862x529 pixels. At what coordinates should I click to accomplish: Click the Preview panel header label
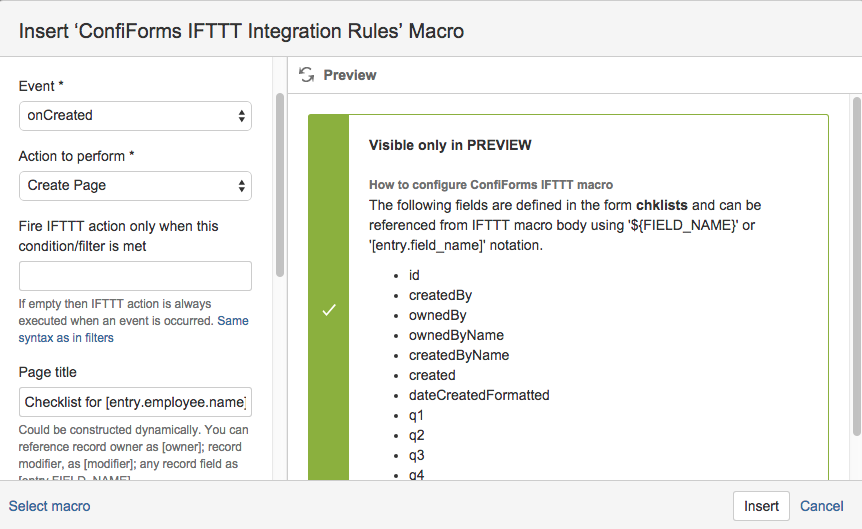pos(350,75)
